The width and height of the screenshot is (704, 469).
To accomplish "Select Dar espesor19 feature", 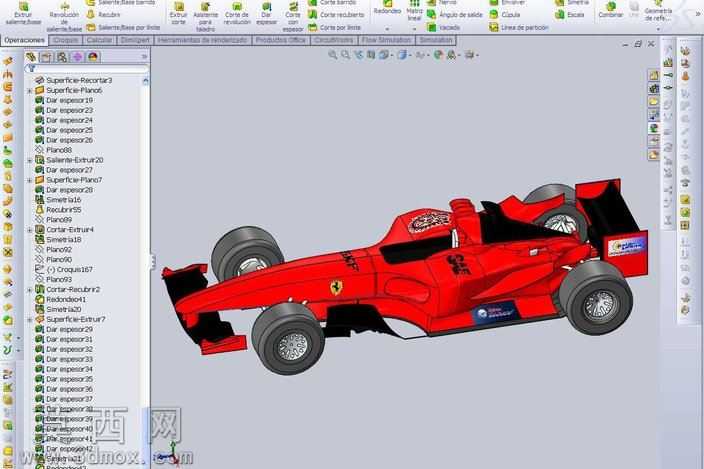I will click(x=64, y=101).
